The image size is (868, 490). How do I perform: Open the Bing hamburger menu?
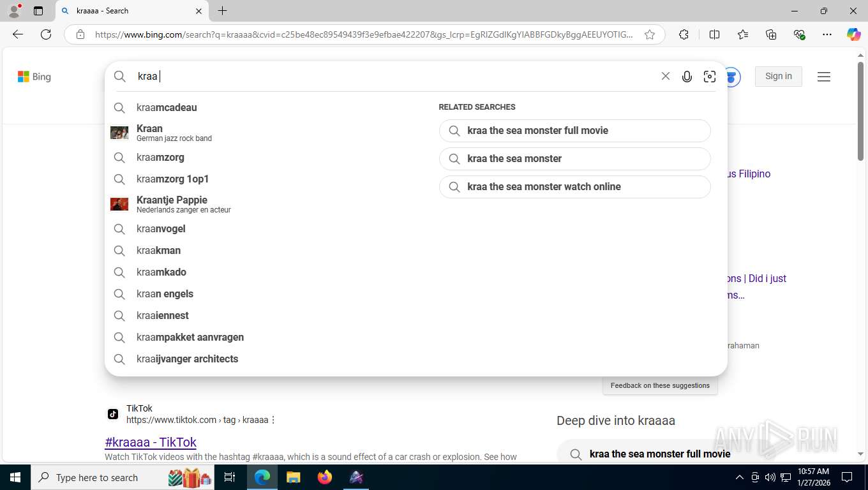(x=824, y=77)
